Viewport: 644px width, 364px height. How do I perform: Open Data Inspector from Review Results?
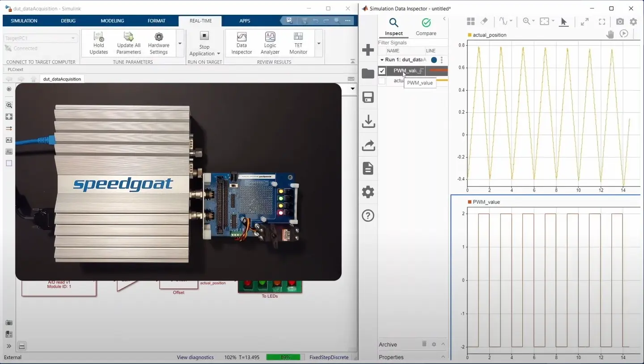241,43
